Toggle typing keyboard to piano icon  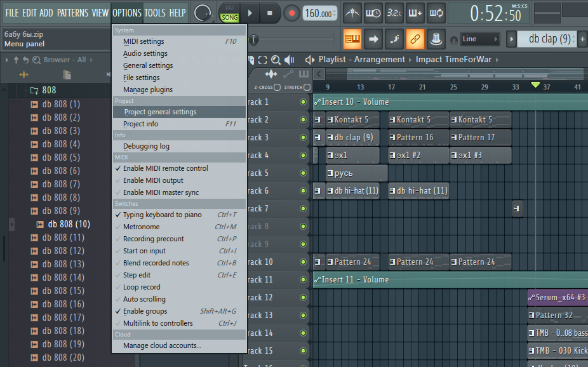(352, 39)
